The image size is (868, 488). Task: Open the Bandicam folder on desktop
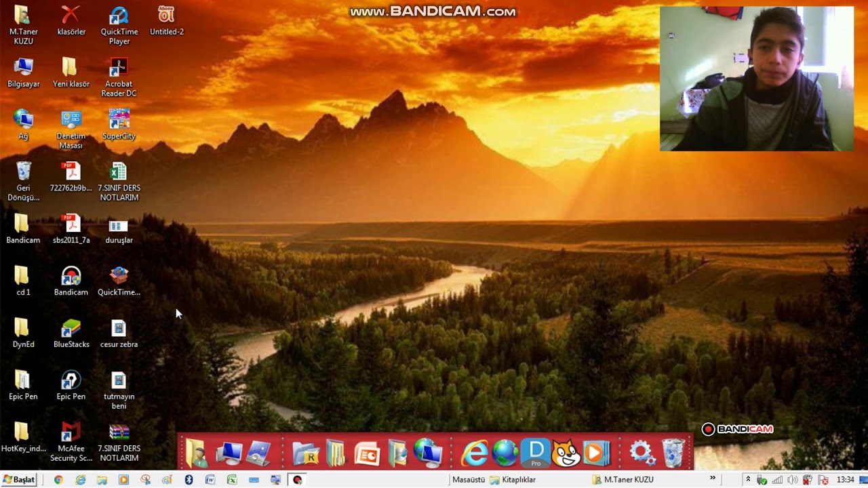click(x=24, y=228)
